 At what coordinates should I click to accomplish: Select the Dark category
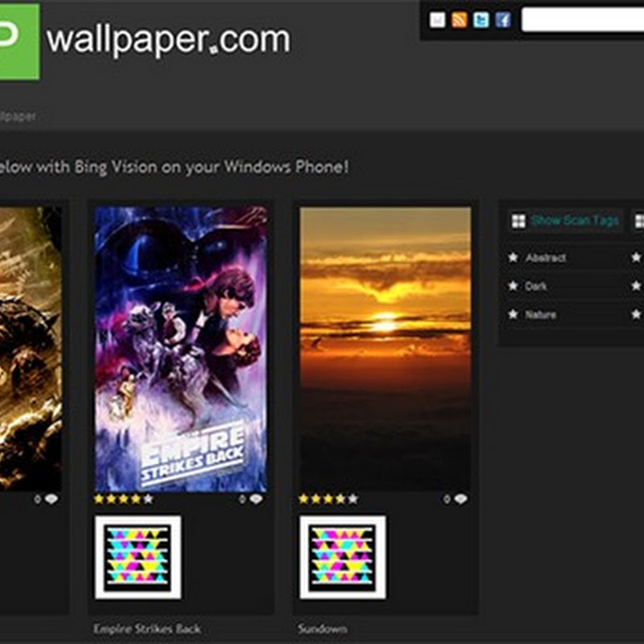(536, 286)
